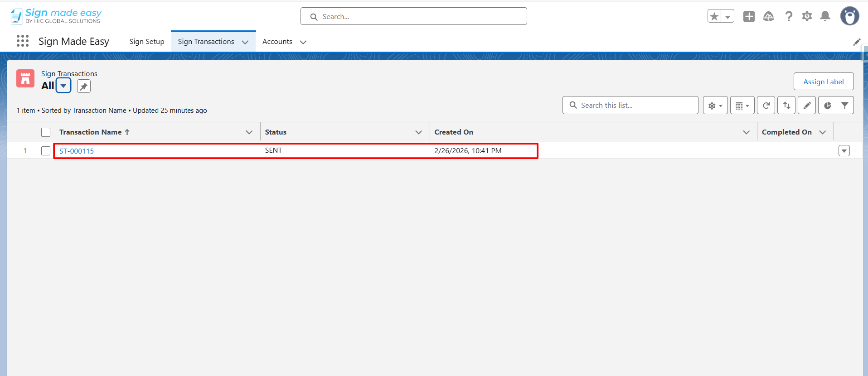Switch to the Sign Setup tab
The height and width of the screenshot is (376, 868).
[x=147, y=42]
